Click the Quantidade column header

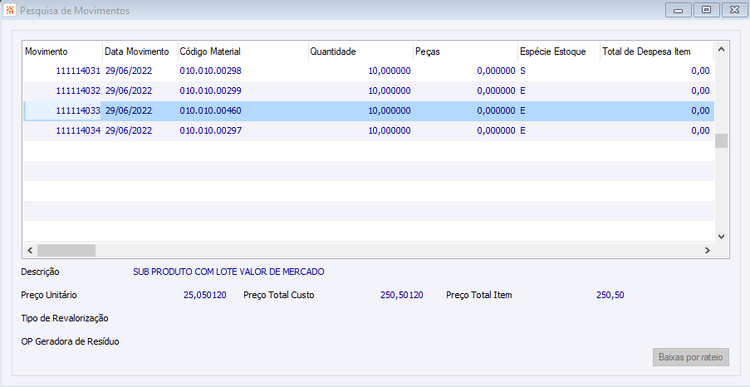pos(360,52)
